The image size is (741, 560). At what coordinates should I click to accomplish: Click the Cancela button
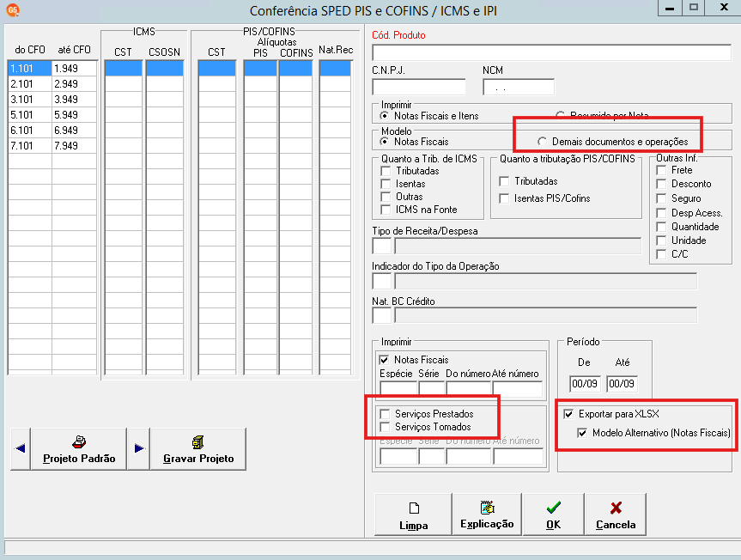(616, 514)
